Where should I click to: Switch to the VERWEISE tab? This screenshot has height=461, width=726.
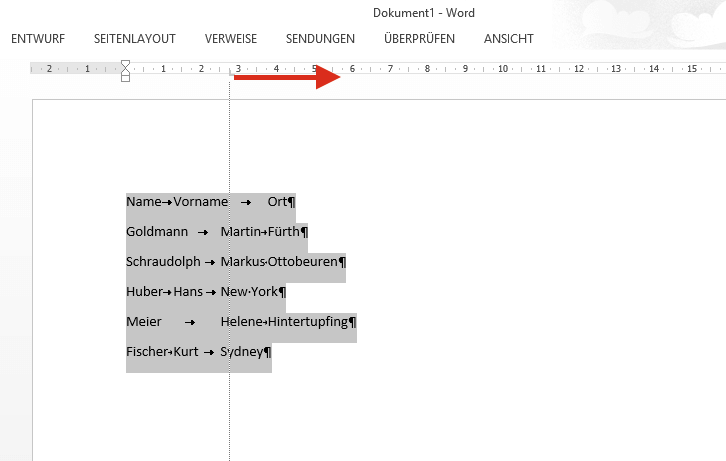pos(231,39)
